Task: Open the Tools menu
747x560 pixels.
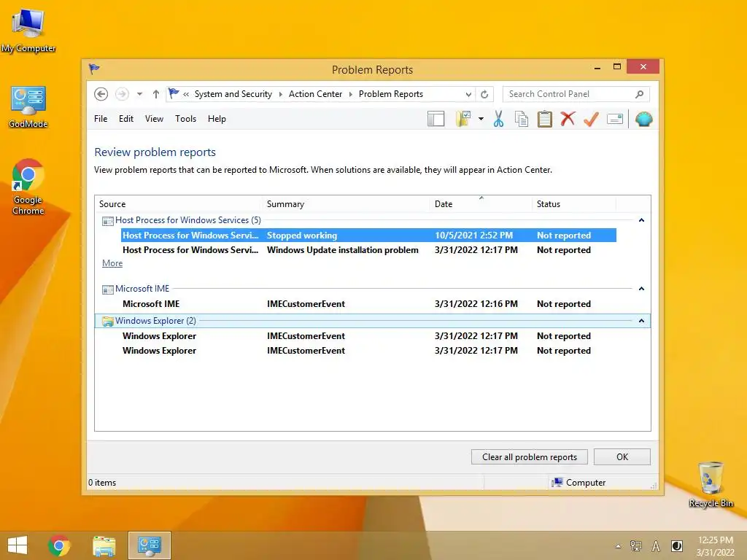Action: point(185,119)
